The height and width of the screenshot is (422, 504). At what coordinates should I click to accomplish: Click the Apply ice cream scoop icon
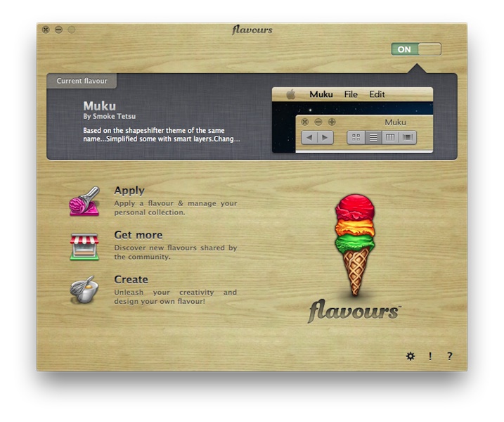coord(84,201)
